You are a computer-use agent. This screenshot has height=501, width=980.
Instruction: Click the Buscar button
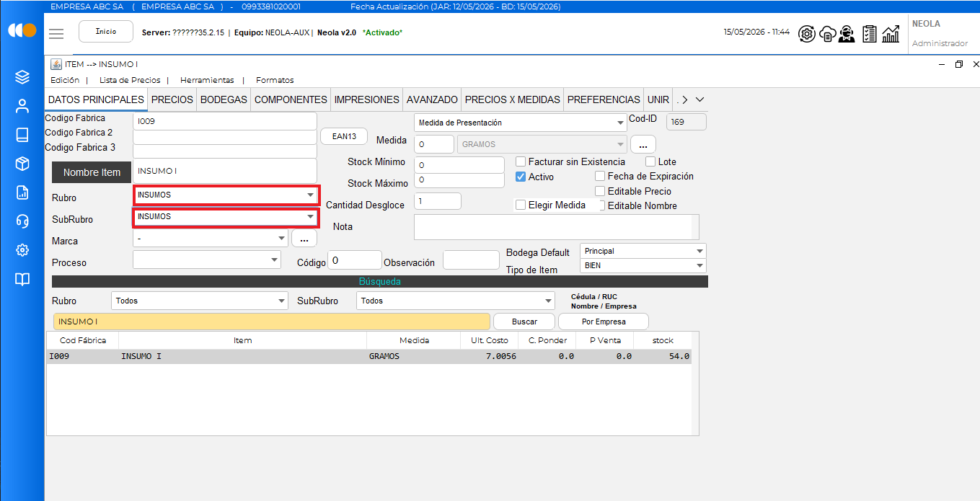524,322
